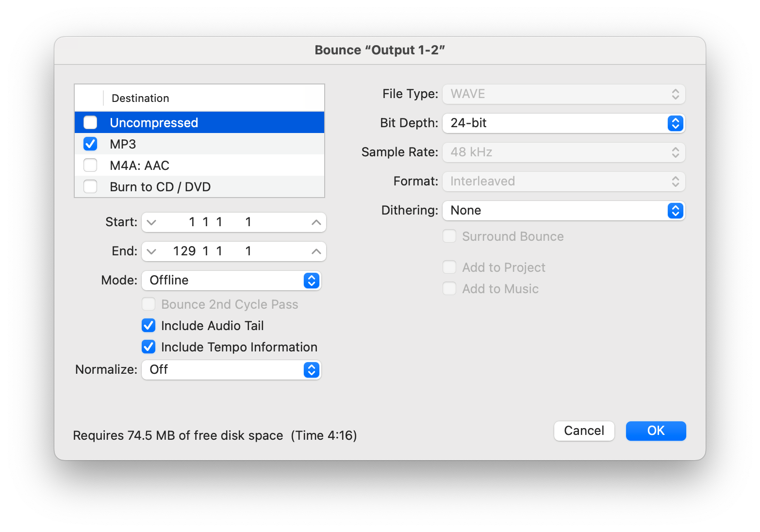
Task: Open the Mode dropdown showing Offline
Action: click(231, 281)
